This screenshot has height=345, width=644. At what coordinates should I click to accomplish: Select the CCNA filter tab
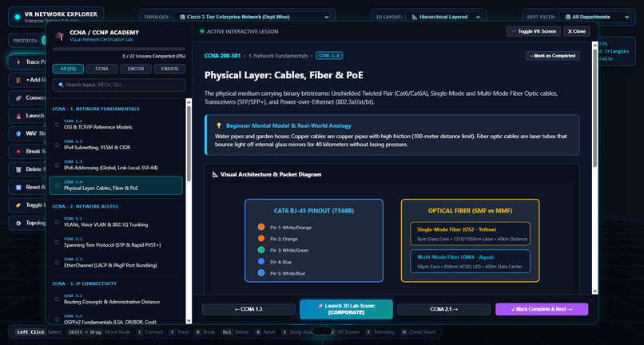coord(101,69)
